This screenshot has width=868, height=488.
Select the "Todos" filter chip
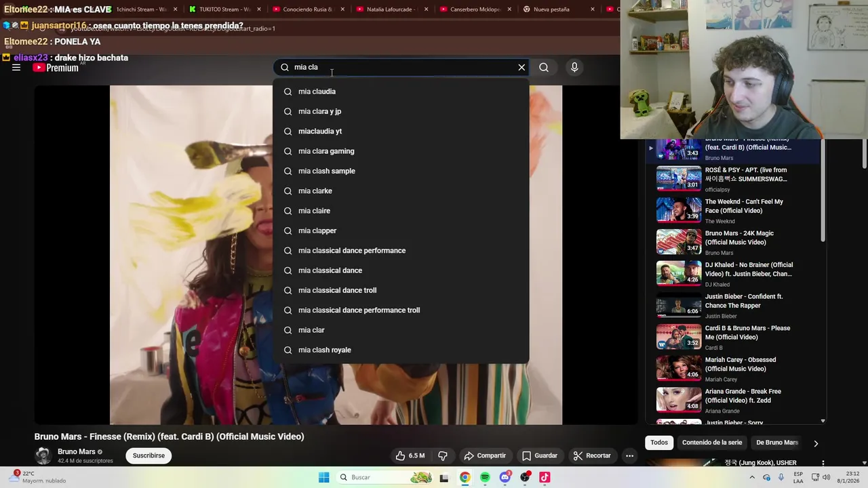tap(659, 443)
